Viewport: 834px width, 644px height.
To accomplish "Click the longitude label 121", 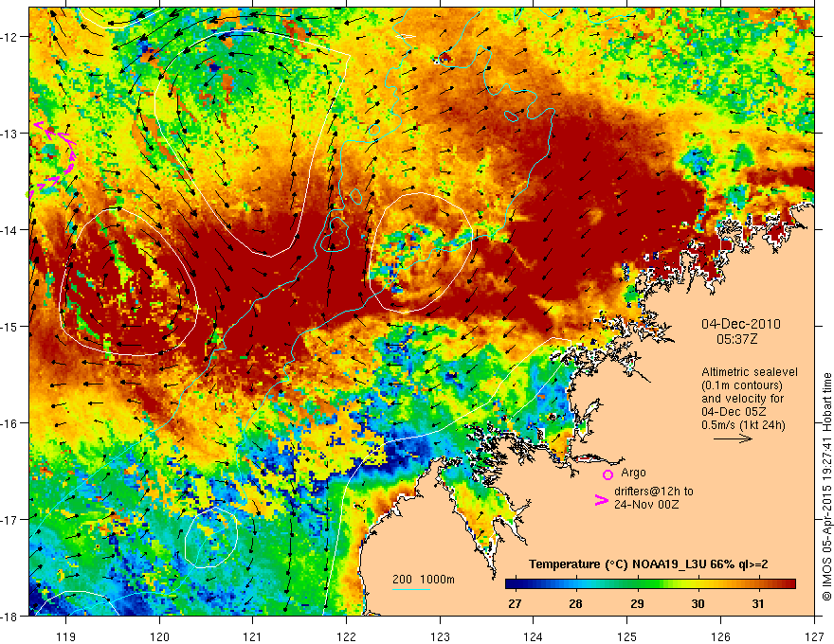I will pyautogui.click(x=253, y=636).
